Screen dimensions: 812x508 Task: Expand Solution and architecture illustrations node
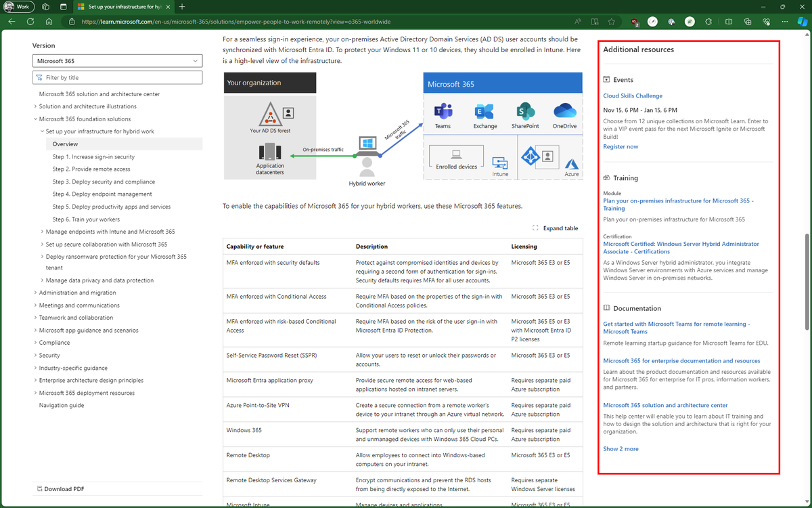tap(35, 106)
